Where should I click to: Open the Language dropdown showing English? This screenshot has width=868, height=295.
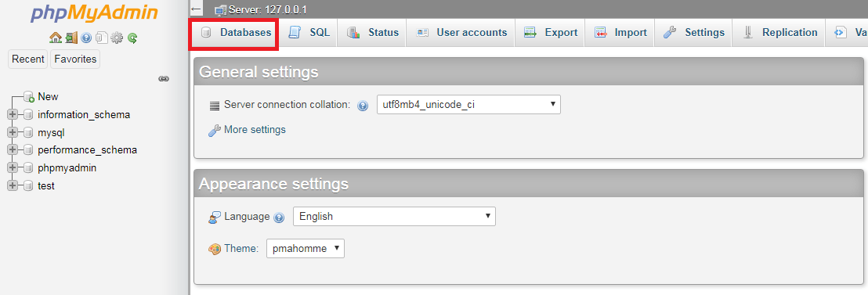394,217
